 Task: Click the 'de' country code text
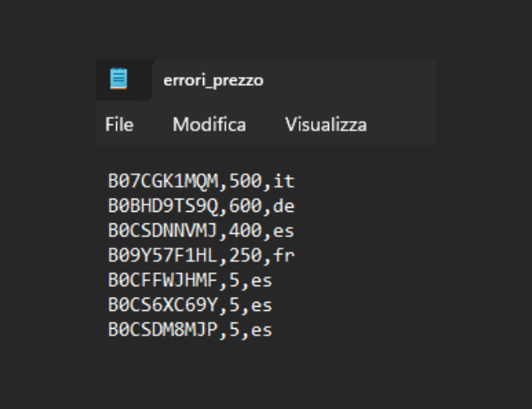(x=284, y=206)
